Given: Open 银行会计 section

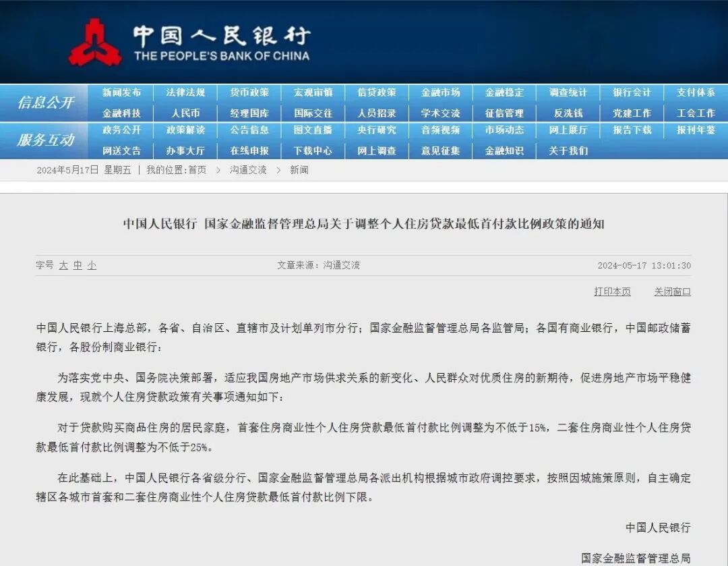Looking at the screenshot, I should [x=632, y=92].
